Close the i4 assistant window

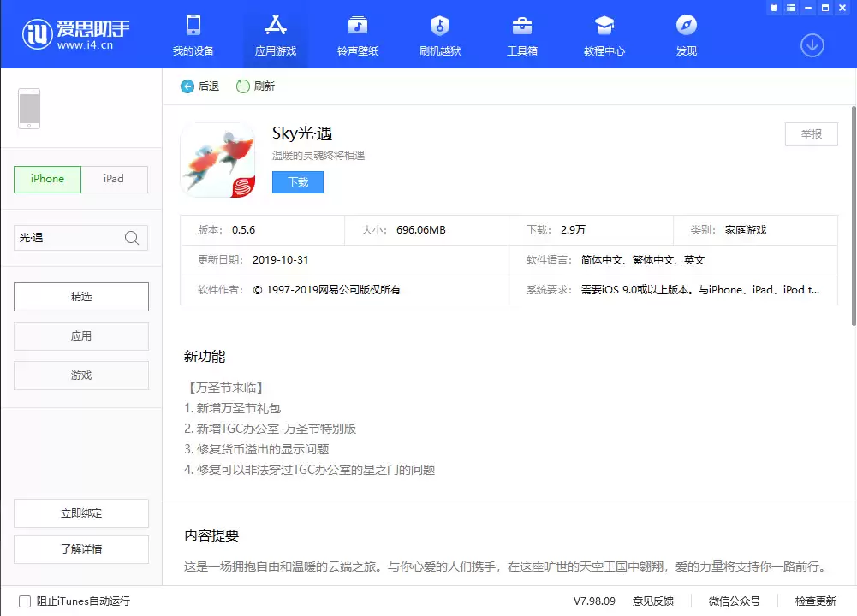pos(842,8)
